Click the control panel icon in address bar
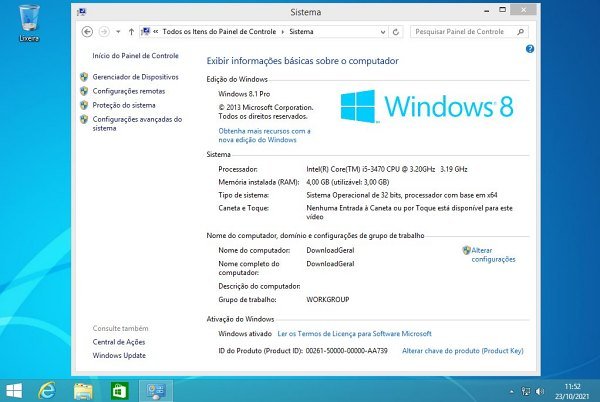The width and height of the screenshot is (600, 402). pyautogui.click(x=145, y=32)
